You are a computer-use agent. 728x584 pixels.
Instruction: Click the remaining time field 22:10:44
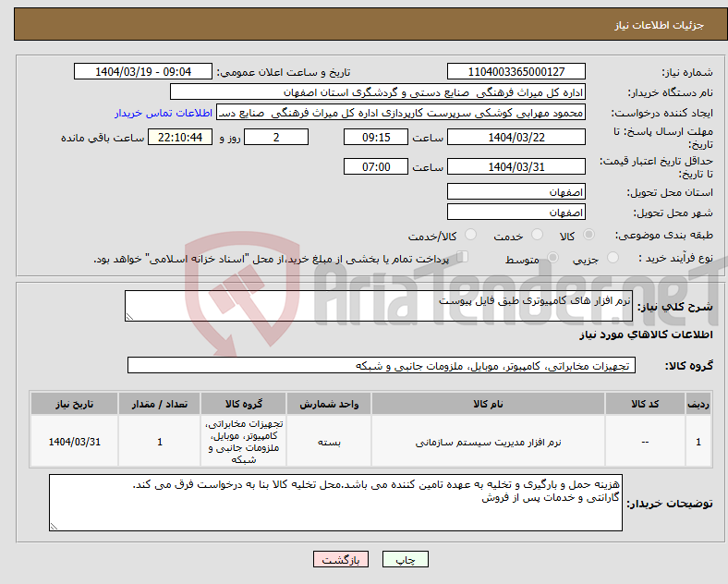coord(180,137)
